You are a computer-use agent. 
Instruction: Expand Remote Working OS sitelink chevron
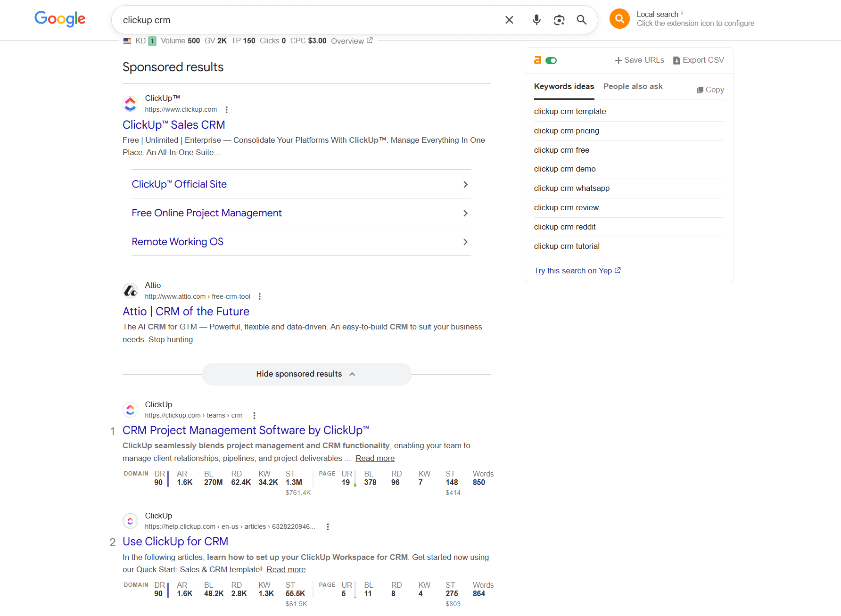(465, 242)
